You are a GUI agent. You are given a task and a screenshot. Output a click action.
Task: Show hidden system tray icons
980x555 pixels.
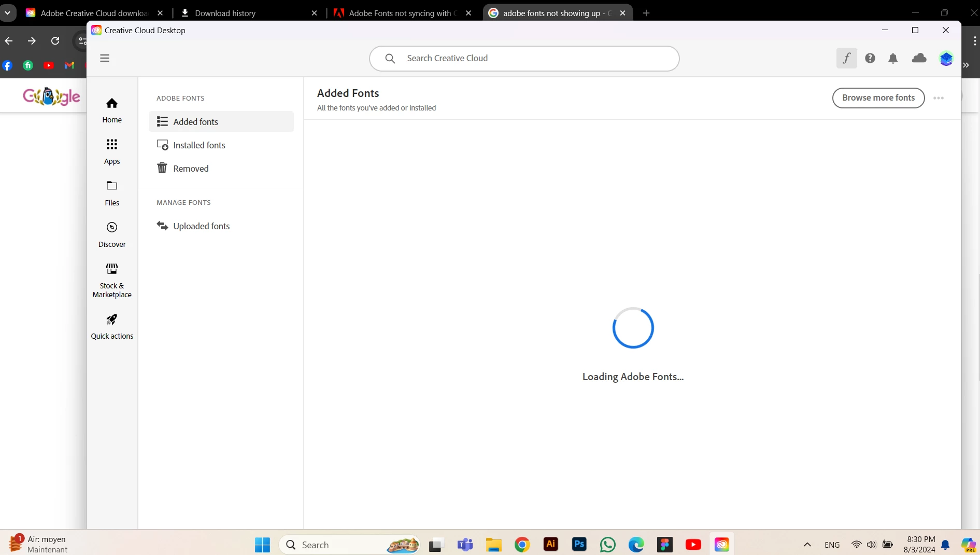[x=807, y=545]
